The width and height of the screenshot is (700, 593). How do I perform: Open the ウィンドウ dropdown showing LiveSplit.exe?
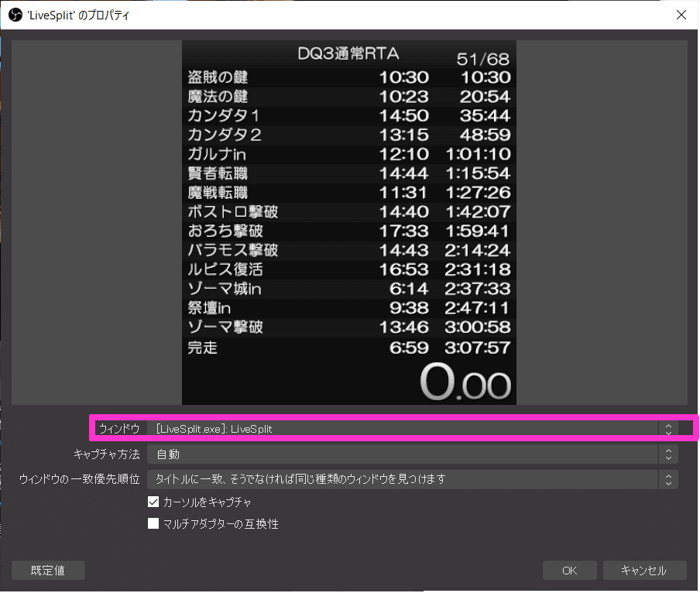click(412, 429)
